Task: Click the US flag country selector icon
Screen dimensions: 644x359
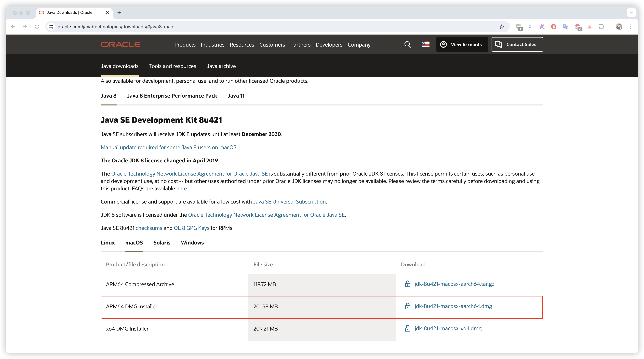Action: click(x=425, y=44)
